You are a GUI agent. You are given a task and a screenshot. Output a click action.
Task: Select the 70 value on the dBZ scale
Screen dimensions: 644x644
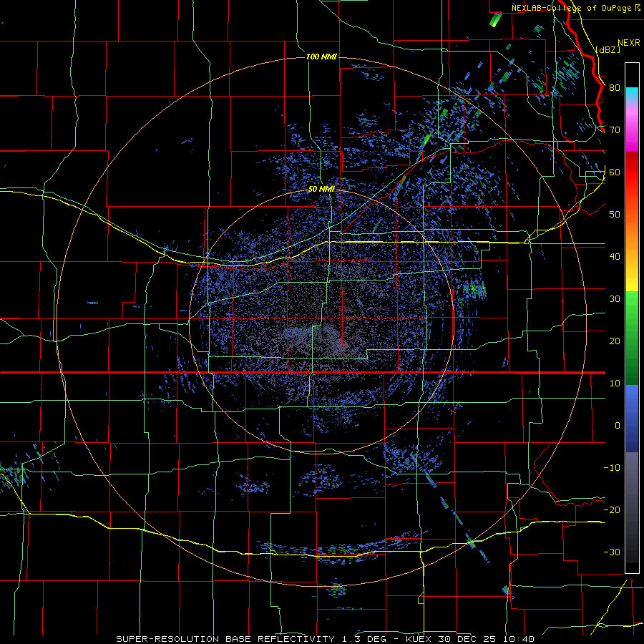point(615,130)
